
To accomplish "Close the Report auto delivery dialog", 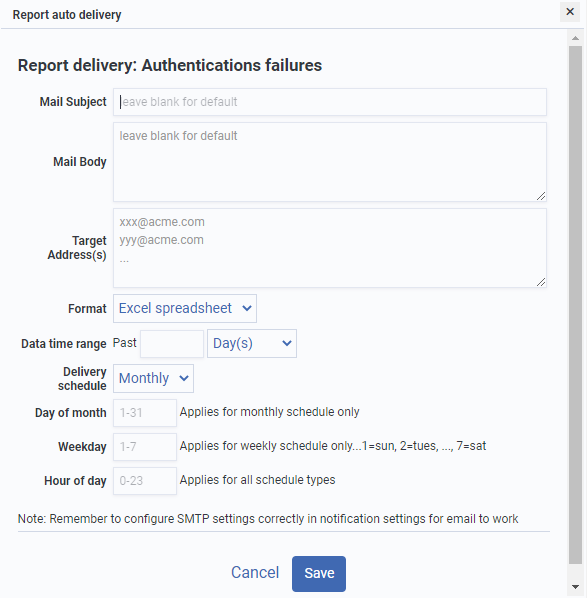I will click(x=570, y=12).
